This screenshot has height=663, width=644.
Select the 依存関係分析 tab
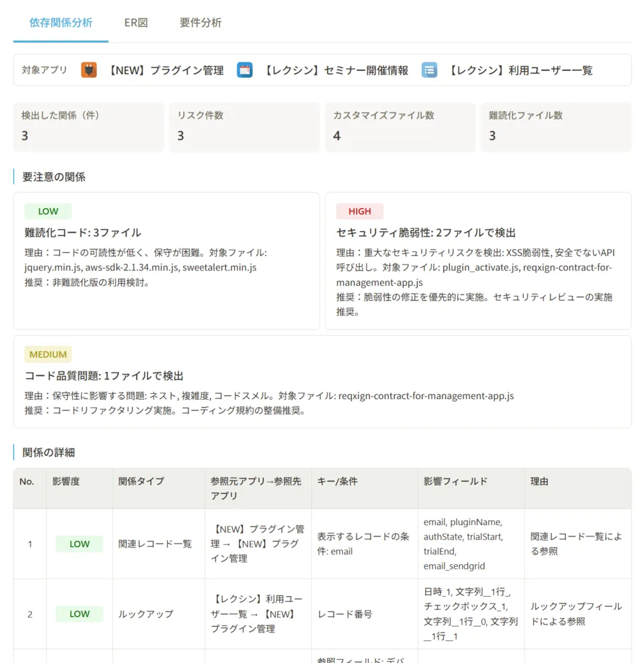point(60,22)
